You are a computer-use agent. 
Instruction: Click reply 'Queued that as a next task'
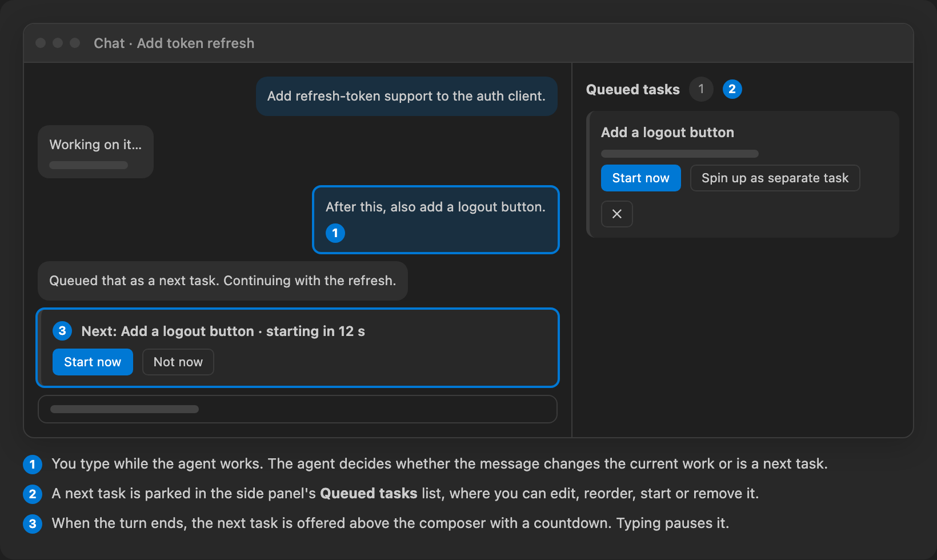pyautogui.click(x=222, y=281)
